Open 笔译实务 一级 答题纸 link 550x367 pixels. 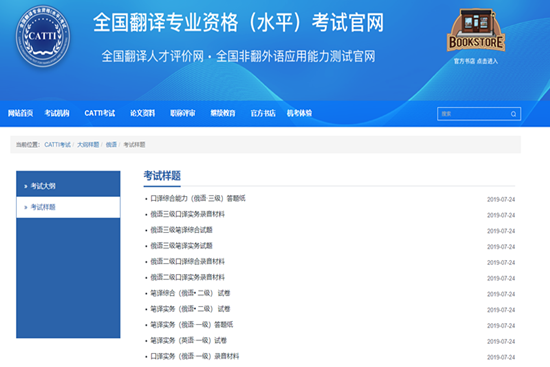click(192, 325)
